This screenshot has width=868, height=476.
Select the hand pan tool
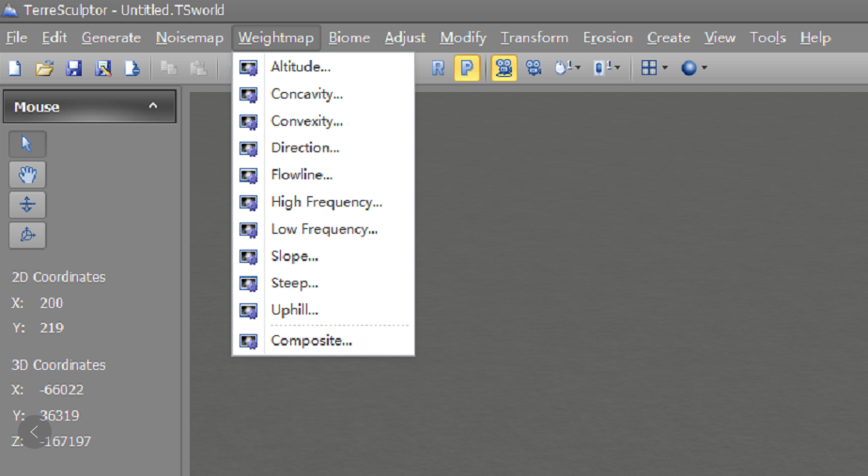click(27, 175)
